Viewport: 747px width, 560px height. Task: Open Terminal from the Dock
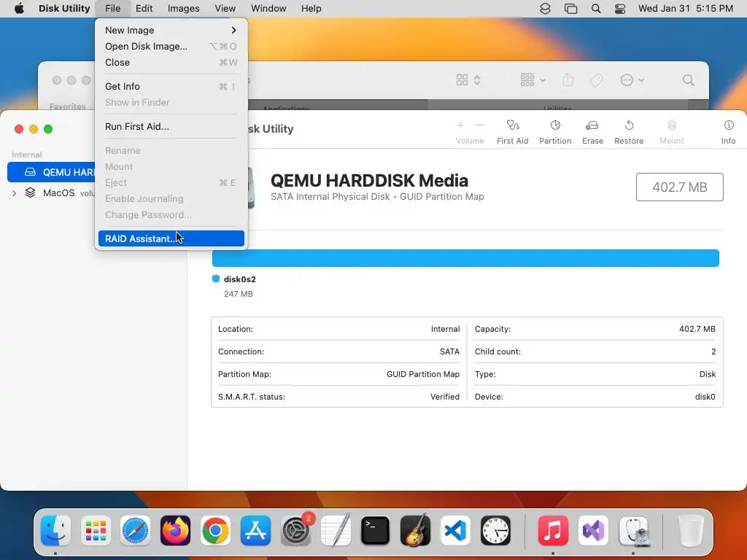pyautogui.click(x=376, y=531)
